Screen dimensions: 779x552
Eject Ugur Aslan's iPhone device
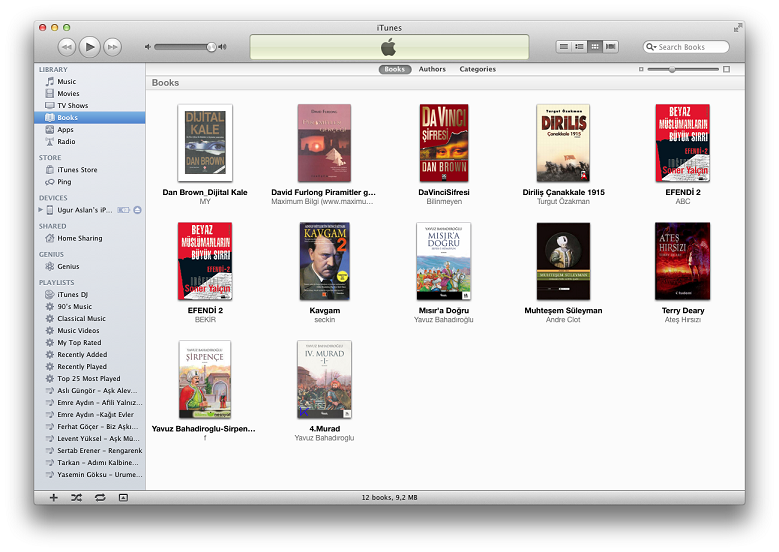(137, 210)
